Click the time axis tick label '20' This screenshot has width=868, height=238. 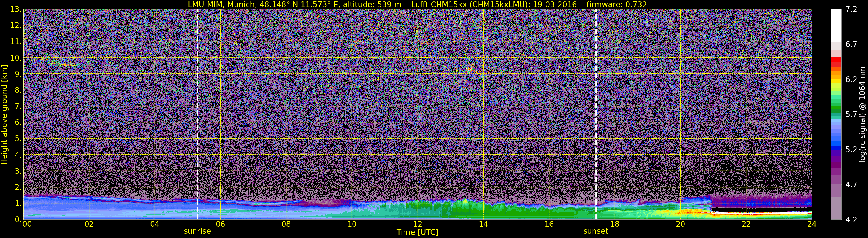680,224
